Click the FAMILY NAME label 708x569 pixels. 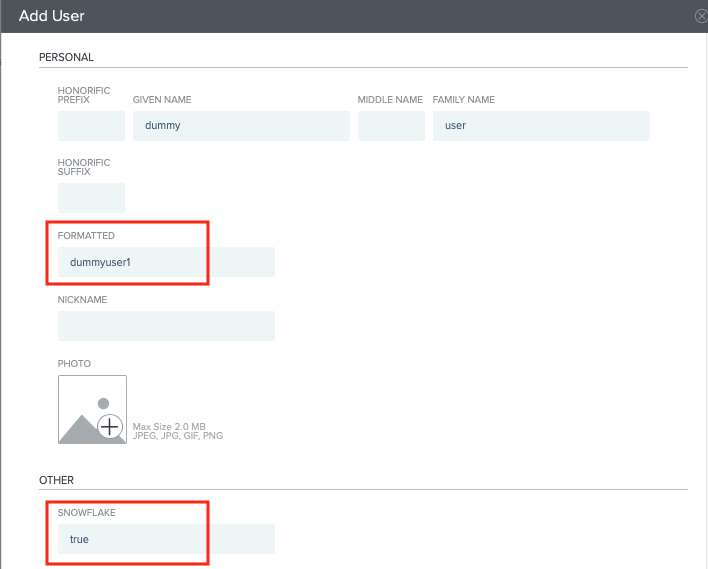click(464, 100)
